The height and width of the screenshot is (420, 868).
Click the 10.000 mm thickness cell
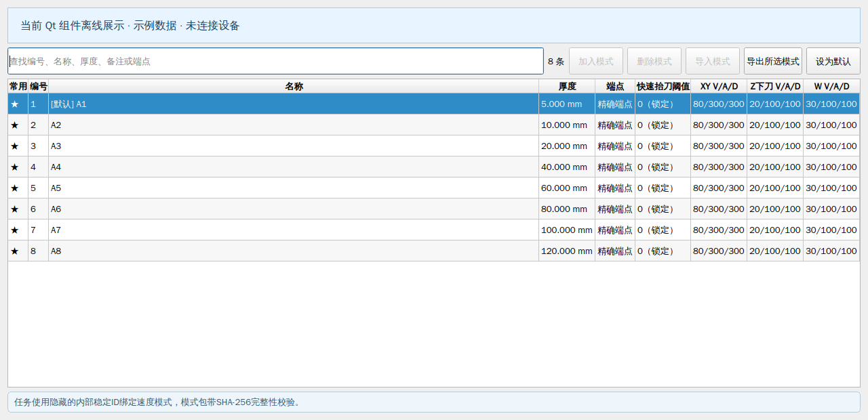click(567, 125)
